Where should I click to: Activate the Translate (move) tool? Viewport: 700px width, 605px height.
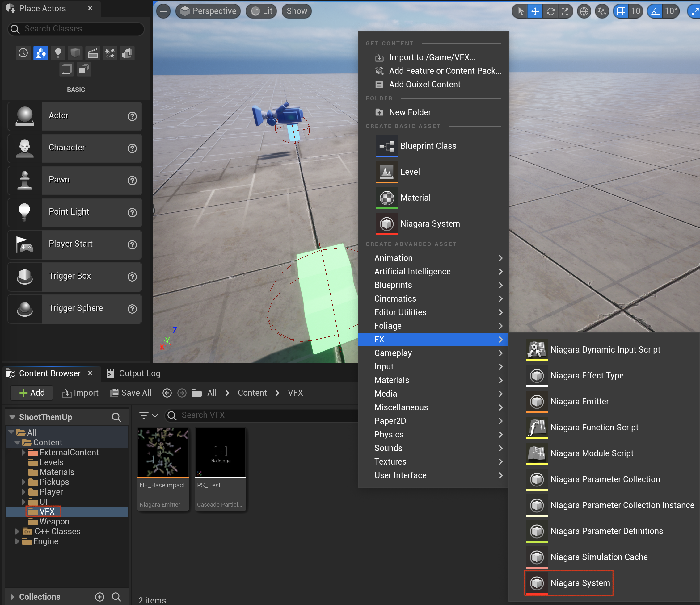click(x=535, y=11)
